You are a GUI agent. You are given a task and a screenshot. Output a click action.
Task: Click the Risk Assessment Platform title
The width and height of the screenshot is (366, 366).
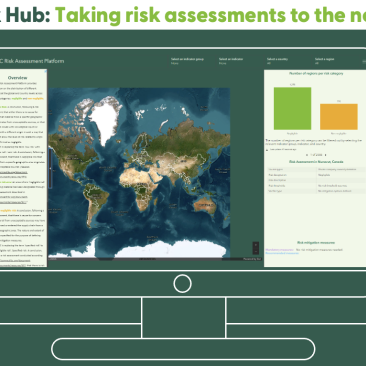[x=32, y=61]
